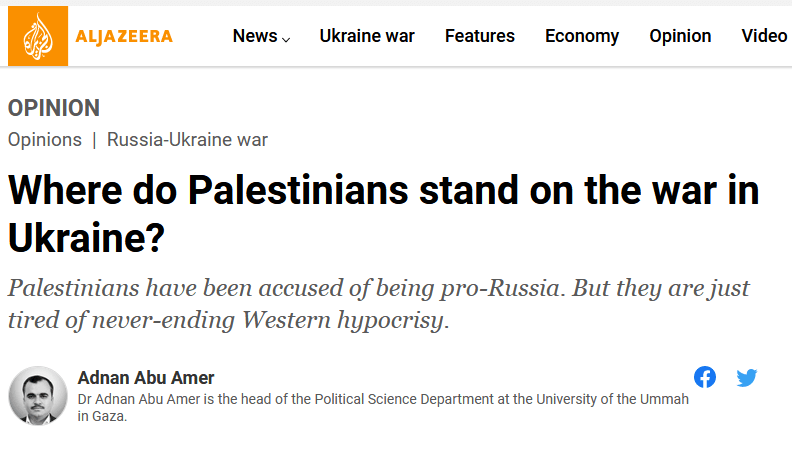The image size is (792, 450).
Task: Go to the Features section
Action: tap(480, 36)
